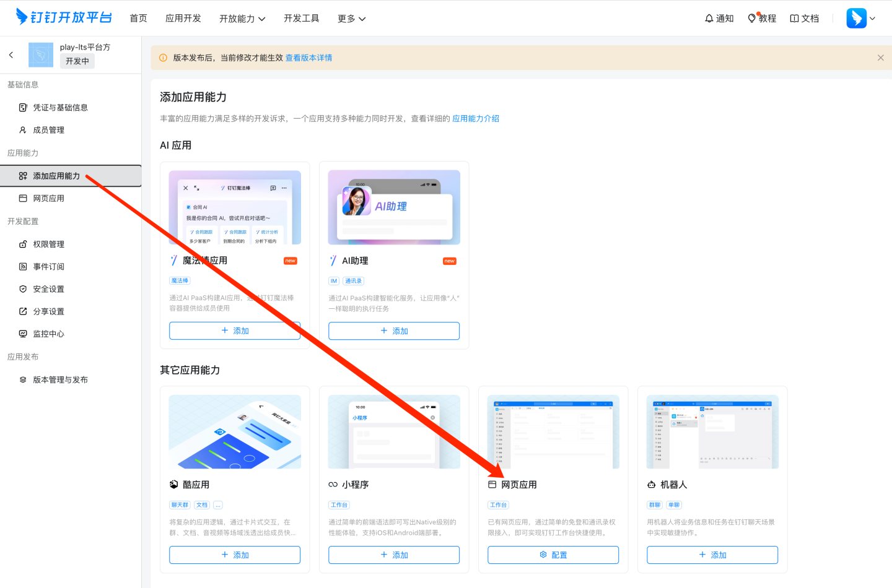Add the 机器人 capability with its 添加 button
This screenshot has height=588, width=892.
pyautogui.click(x=712, y=555)
